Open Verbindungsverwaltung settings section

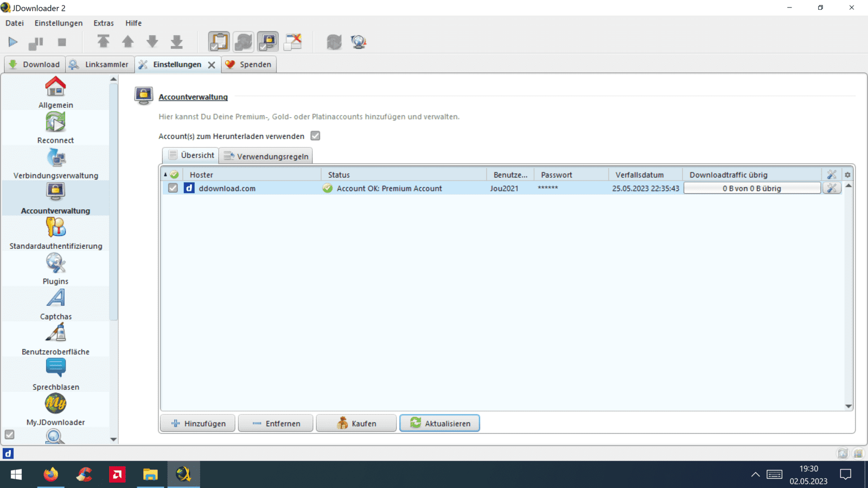55,163
